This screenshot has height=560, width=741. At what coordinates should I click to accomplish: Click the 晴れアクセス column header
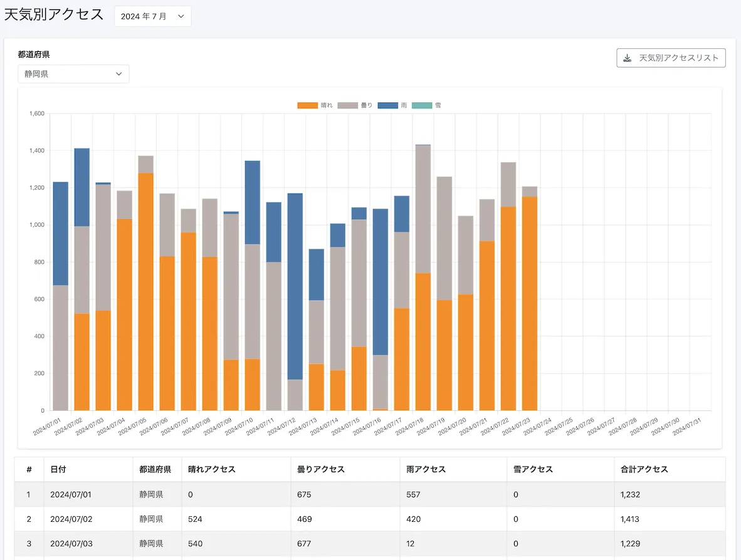point(212,469)
